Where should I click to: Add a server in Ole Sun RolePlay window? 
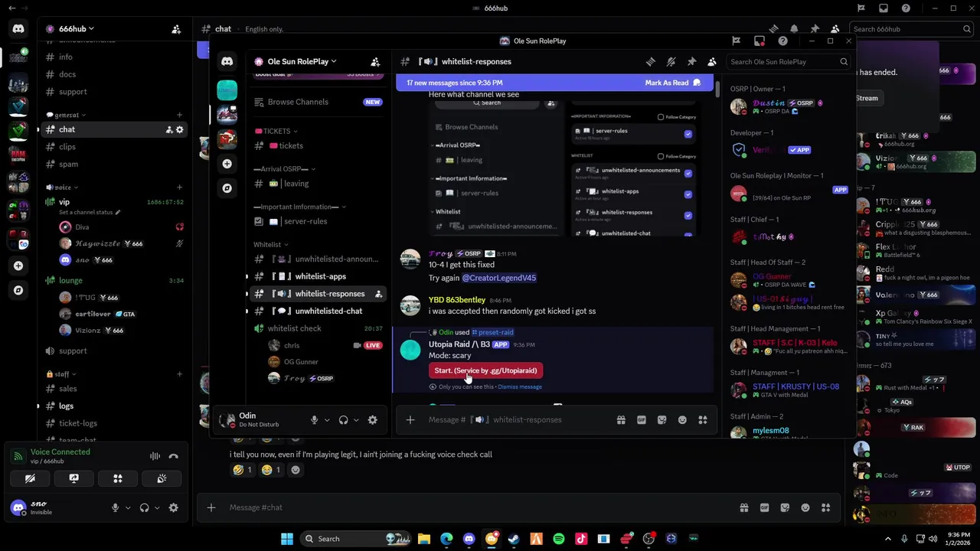[x=227, y=164]
